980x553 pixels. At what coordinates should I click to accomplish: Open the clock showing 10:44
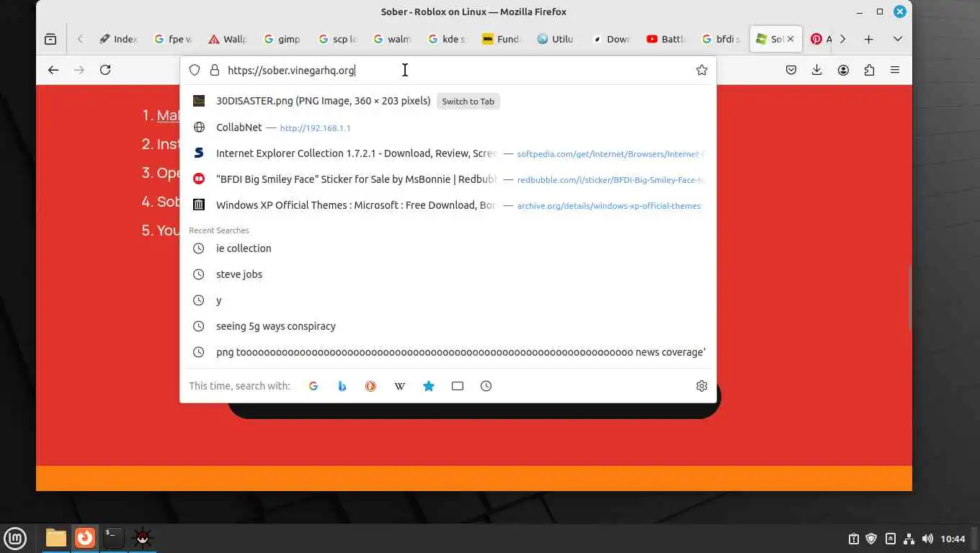pyautogui.click(x=953, y=539)
